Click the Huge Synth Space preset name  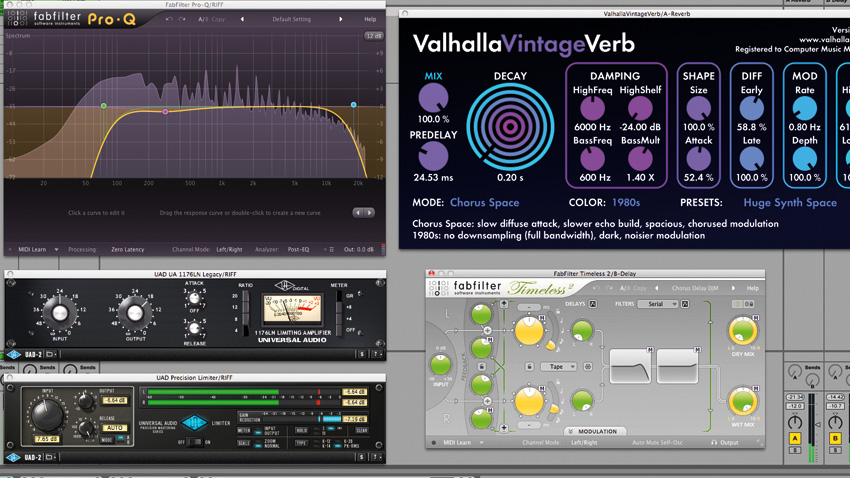[x=790, y=203]
